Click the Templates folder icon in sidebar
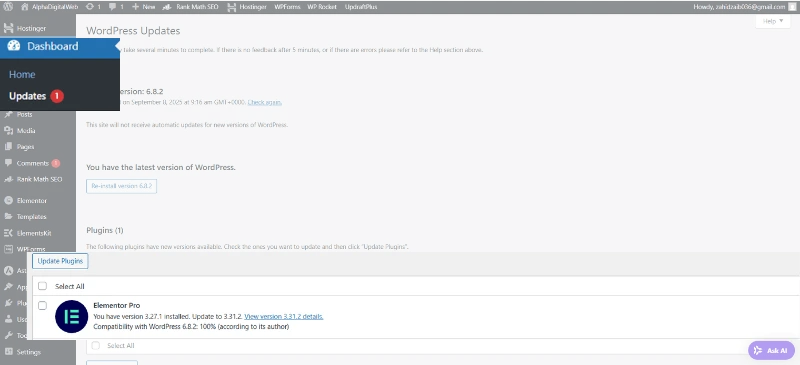 coord(8,216)
